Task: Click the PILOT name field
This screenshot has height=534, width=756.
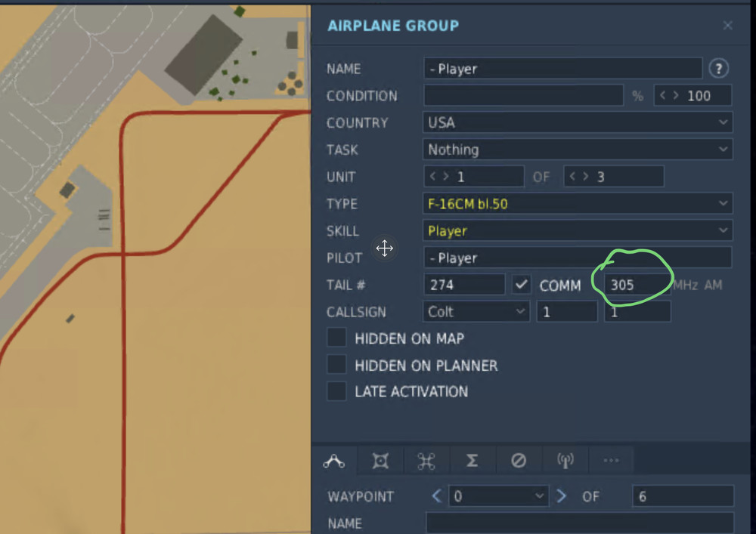Action: [x=578, y=258]
